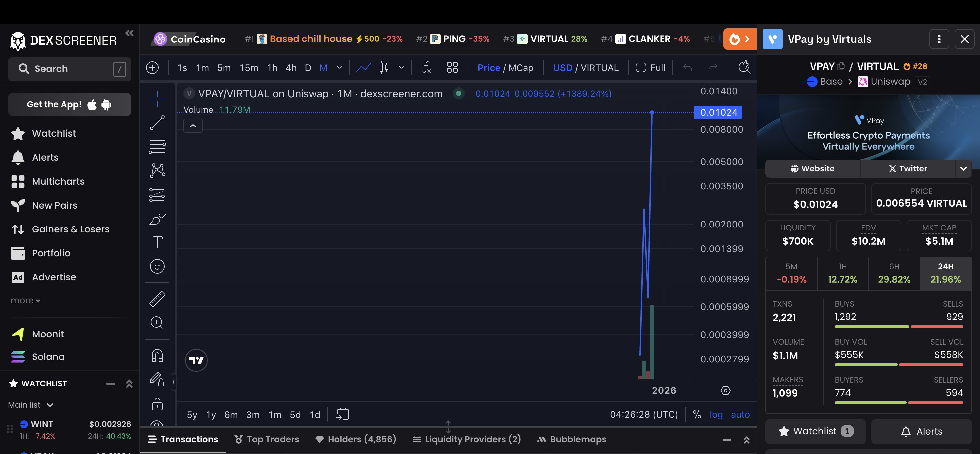The width and height of the screenshot is (980, 454).
Task: Switch chart to MCap display
Action: 520,68
